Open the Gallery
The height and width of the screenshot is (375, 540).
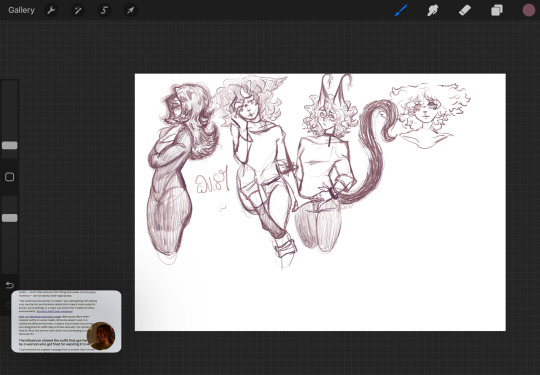(21, 10)
